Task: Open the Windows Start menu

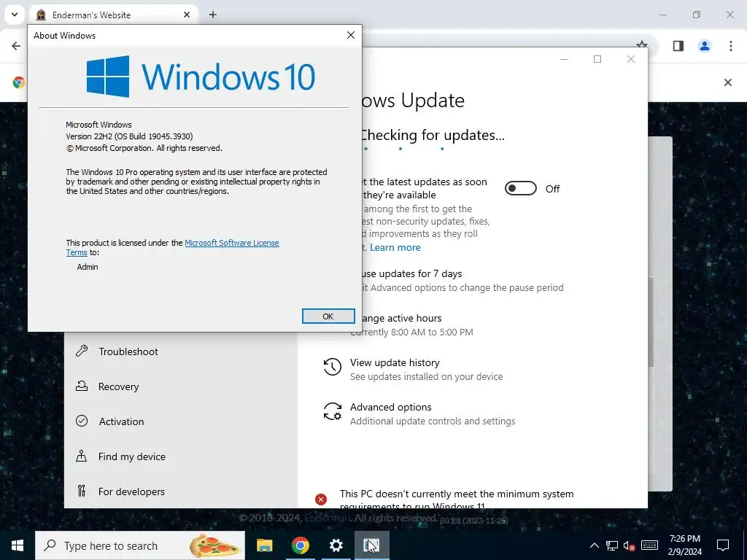Action: tap(18, 545)
